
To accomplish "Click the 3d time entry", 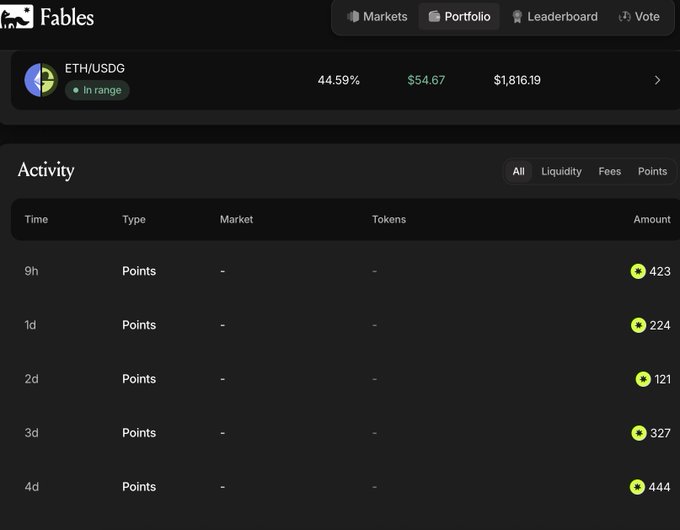I will point(31,433).
